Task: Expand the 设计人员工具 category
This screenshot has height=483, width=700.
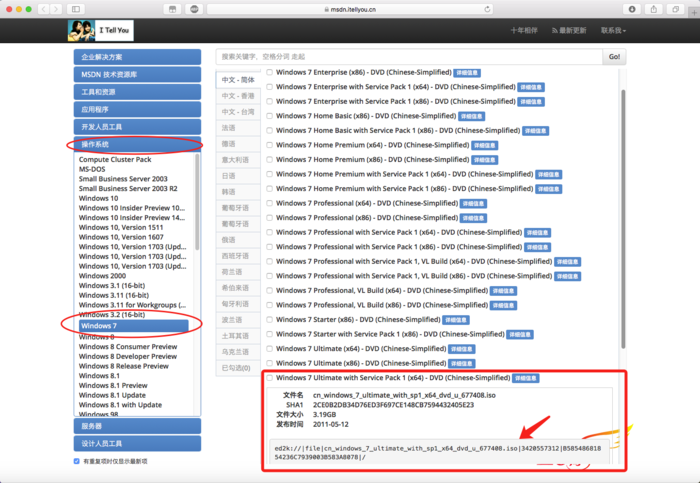Action: coord(138,443)
